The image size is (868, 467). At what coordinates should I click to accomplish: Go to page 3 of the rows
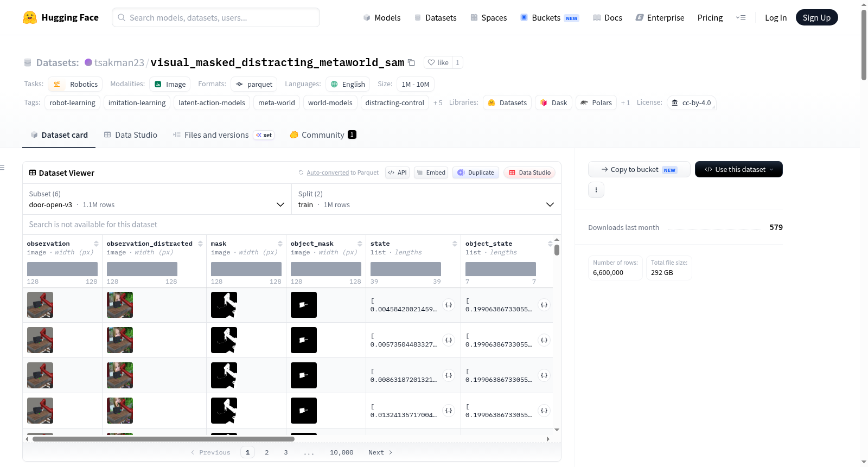tap(286, 452)
